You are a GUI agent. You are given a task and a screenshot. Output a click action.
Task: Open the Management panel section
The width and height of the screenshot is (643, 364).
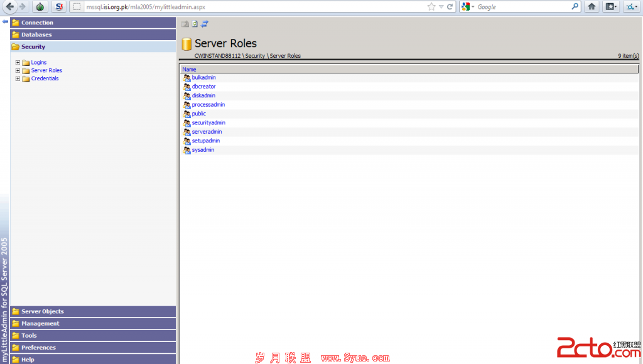[94, 323]
